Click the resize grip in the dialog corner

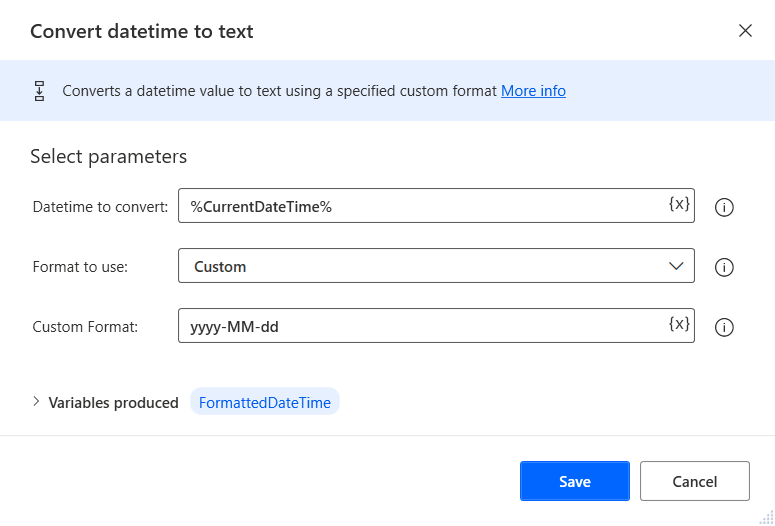click(766, 517)
